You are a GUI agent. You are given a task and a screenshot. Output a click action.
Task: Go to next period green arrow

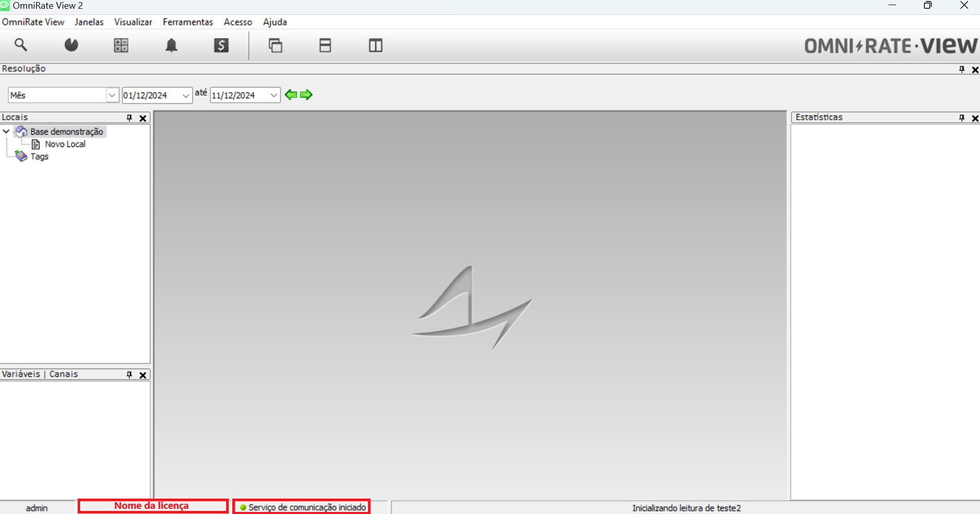pyautogui.click(x=306, y=95)
